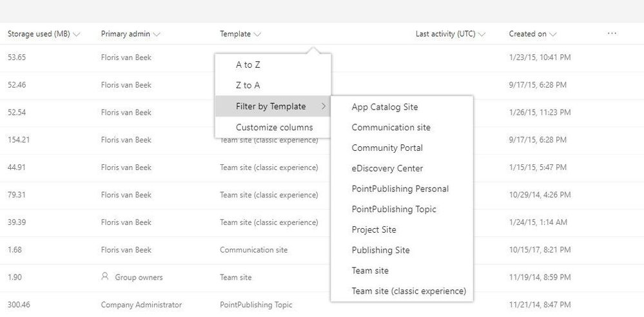This screenshot has width=644, height=317.
Task: Click the Filter by Template submenu arrow
Action: pyautogui.click(x=324, y=106)
